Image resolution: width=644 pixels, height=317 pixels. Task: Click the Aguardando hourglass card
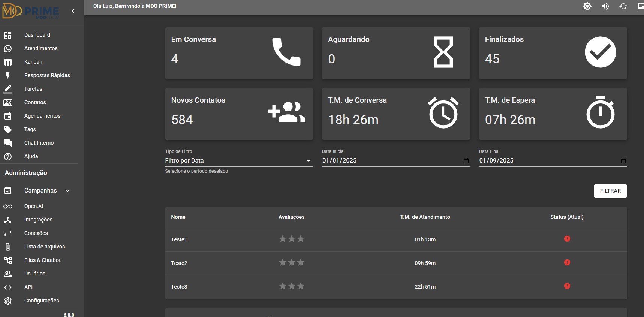(396, 53)
